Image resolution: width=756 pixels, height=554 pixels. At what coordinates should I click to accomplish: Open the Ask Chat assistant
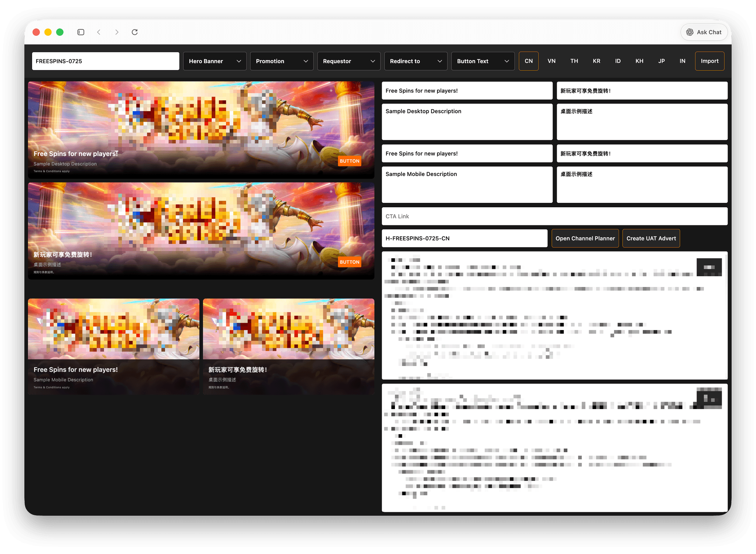click(x=704, y=32)
